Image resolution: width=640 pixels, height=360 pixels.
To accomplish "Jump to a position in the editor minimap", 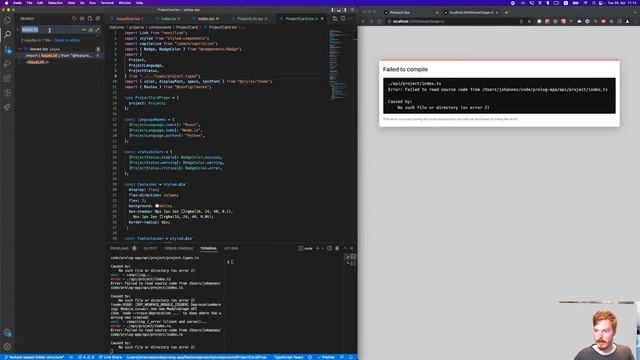I will coord(340,65).
